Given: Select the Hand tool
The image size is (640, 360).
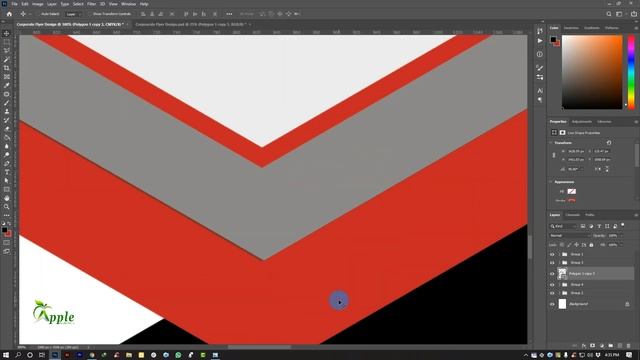Looking at the screenshot, I should tap(7, 198).
